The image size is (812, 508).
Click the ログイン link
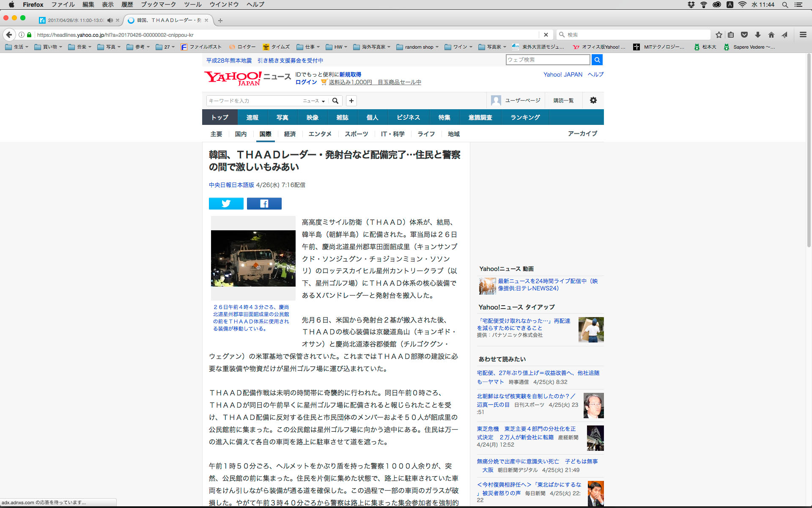(306, 82)
